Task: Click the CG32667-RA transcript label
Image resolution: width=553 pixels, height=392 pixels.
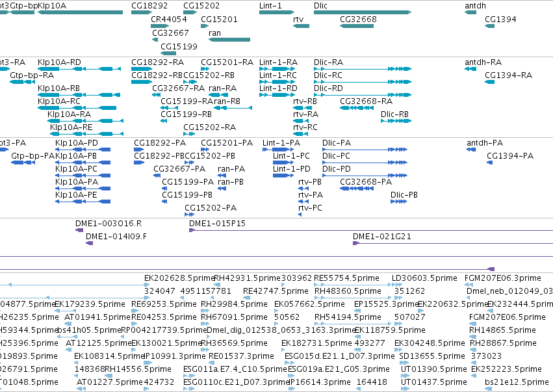Action: click(x=179, y=88)
